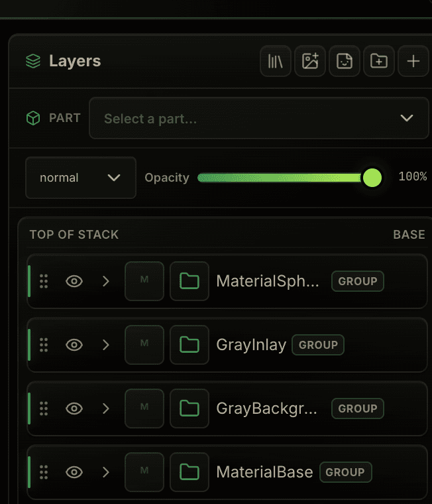Select the GrayBackgr... layer name

(x=266, y=409)
